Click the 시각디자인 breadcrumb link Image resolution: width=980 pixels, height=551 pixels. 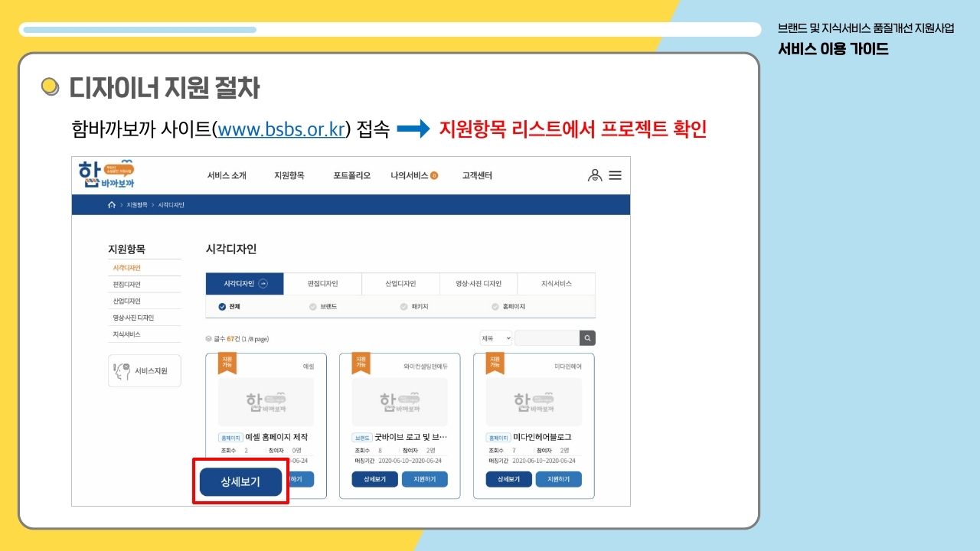coord(171,205)
